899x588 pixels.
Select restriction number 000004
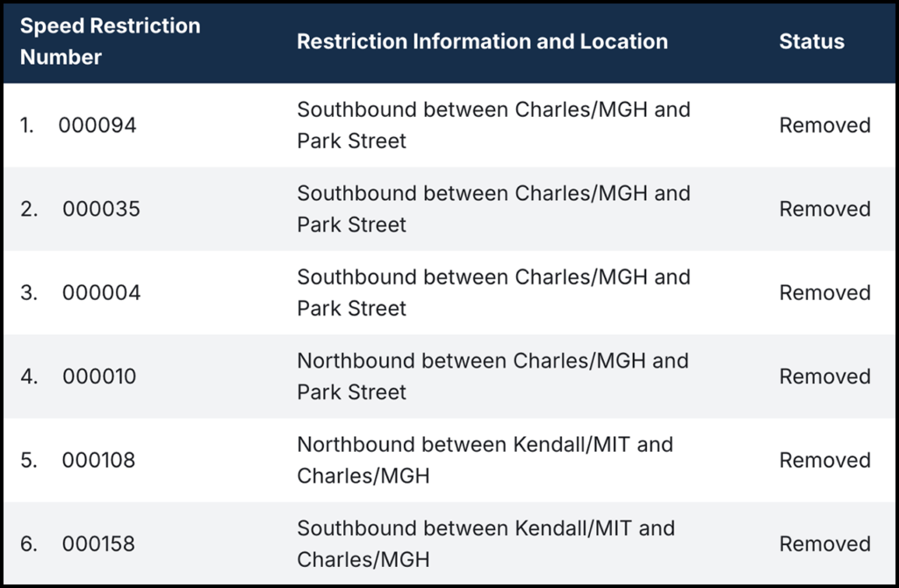(x=101, y=293)
